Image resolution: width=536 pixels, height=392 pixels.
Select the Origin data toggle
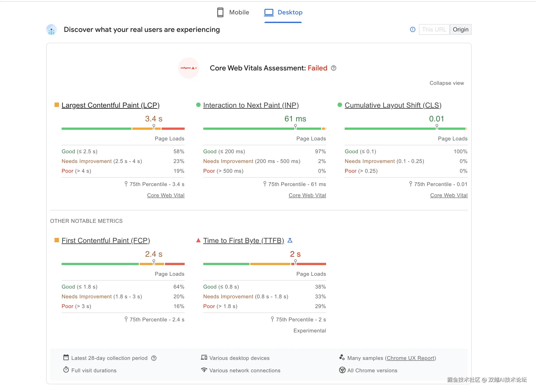point(460,29)
